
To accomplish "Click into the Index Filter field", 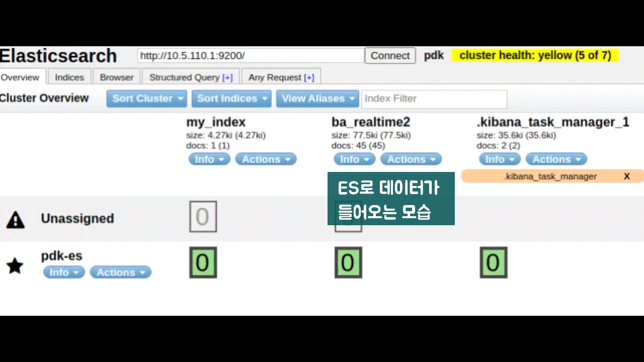I will coord(434,99).
